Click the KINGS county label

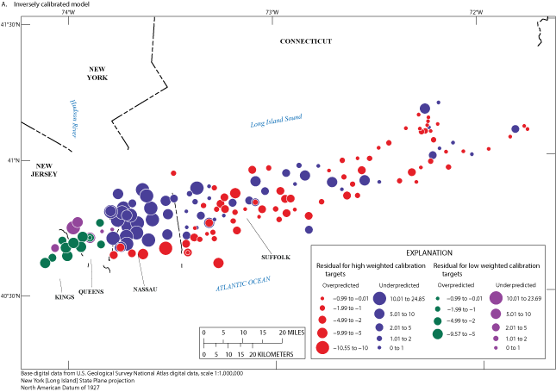pyautogui.click(x=65, y=297)
